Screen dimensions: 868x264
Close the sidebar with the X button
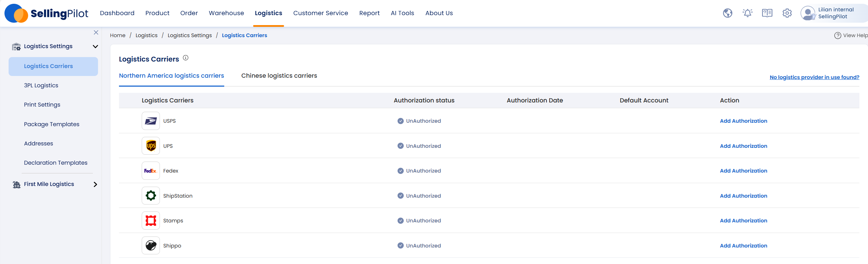pyautogui.click(x=96, y=33)
